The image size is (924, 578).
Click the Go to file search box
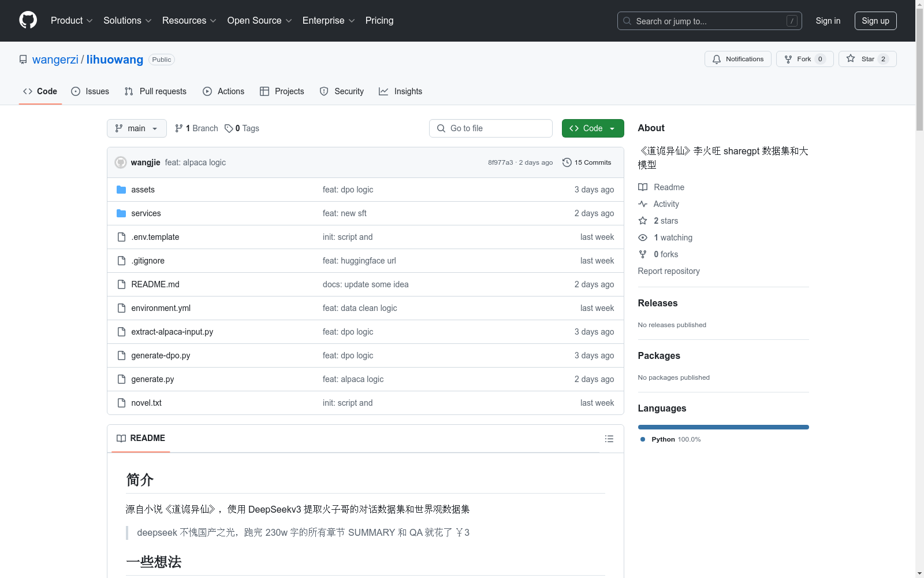(x=491, y=128)
